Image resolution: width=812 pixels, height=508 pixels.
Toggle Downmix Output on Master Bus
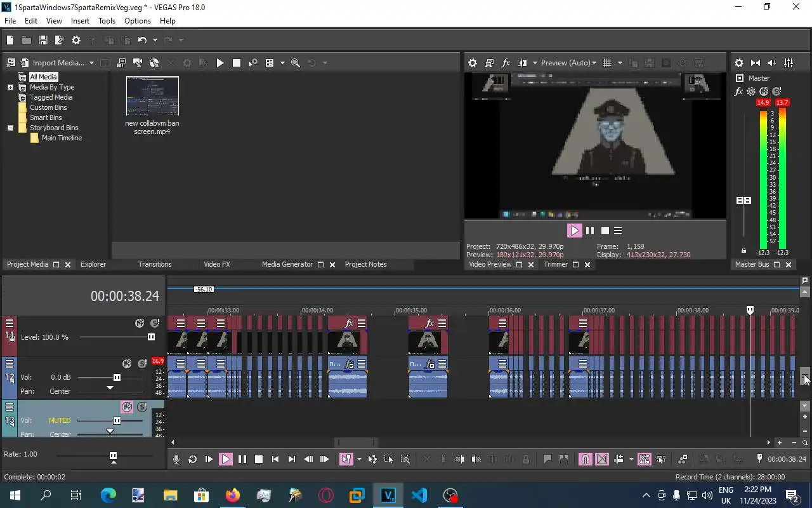(x=756, y=63)
